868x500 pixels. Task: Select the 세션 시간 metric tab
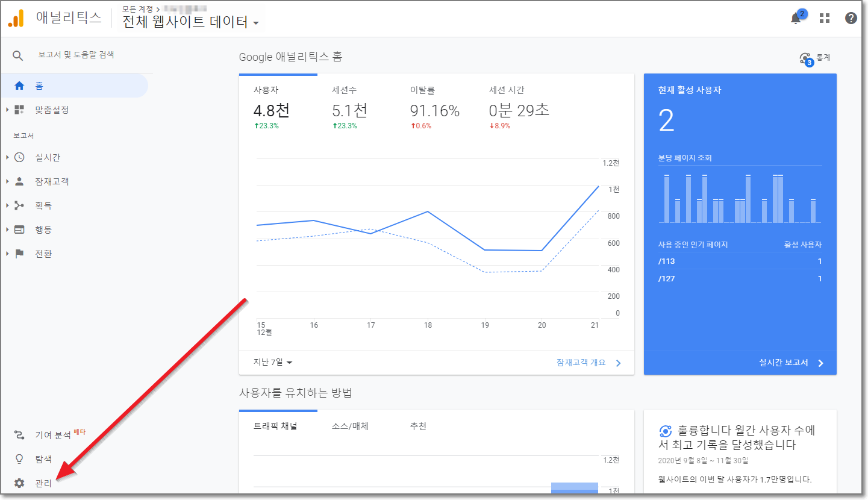[x=519, y=108]
